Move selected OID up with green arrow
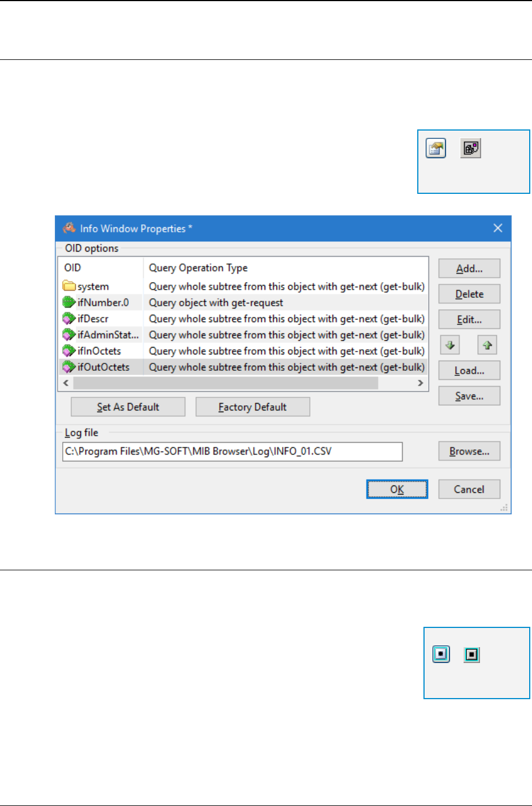 [x=487, y=345]
